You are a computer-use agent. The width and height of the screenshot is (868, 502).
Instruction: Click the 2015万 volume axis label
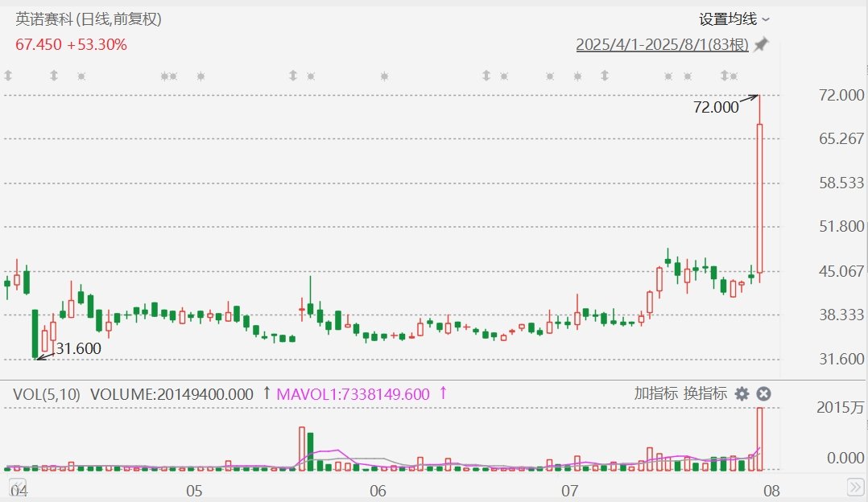pyautogui.click(x=840, y=408)
